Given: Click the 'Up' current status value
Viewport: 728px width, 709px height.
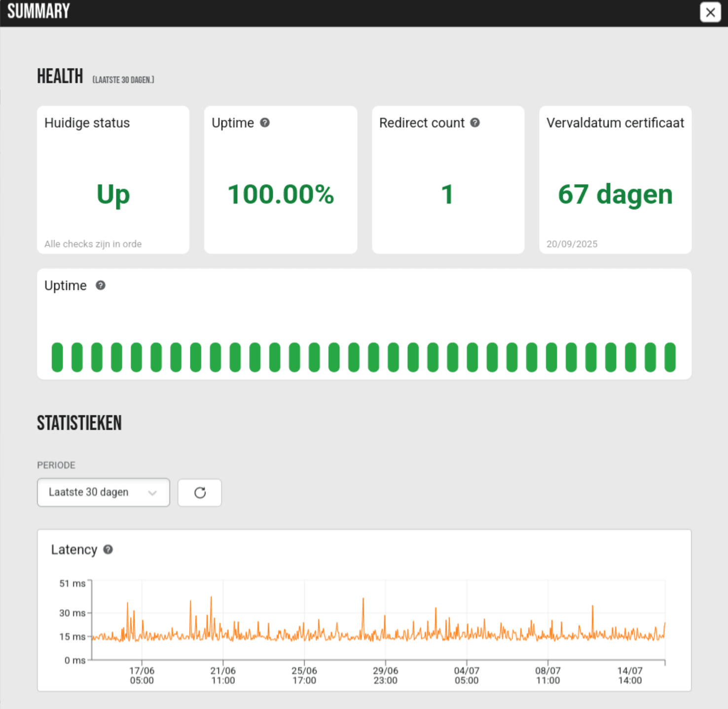Looking at the screenshot, I should (113, 195).
